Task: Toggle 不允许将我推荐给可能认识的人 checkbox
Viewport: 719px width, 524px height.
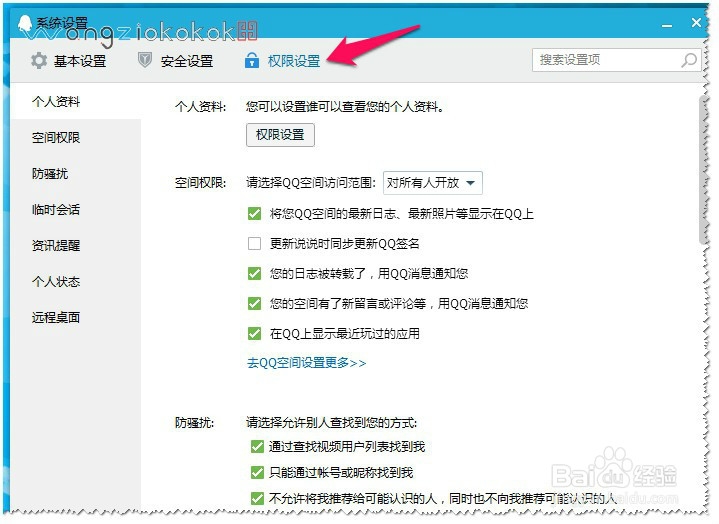Action: pyautogui.click(x=257, y=498)
